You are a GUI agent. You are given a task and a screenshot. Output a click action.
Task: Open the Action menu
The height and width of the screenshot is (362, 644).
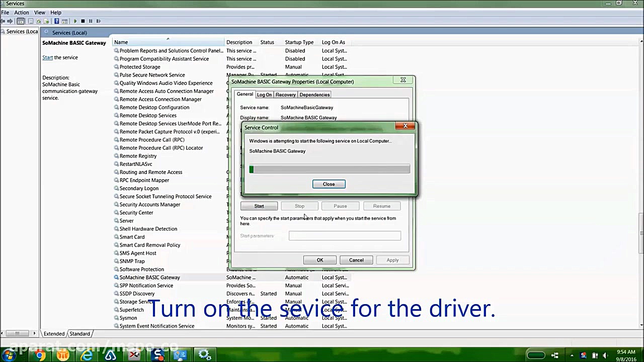[22, 13]
